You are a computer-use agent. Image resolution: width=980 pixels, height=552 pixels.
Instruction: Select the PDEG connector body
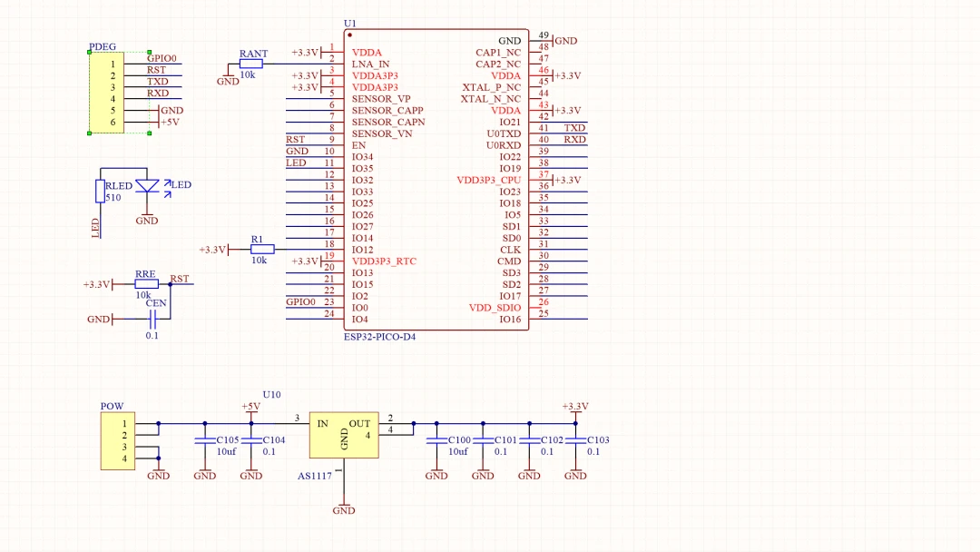pyautogui.click(x=106, y=93)
